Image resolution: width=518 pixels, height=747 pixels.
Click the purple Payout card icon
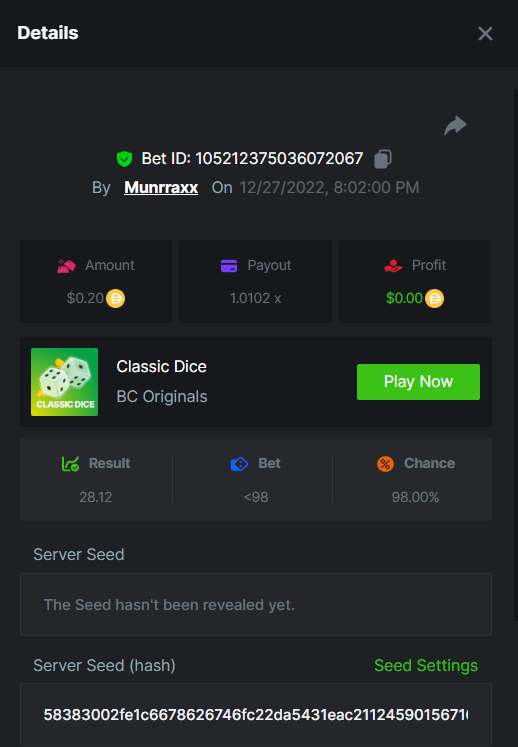[x=229, y=266]
